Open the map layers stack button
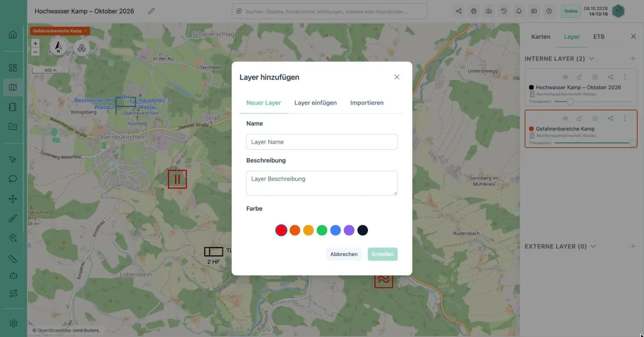The image size is (644, 337). (82, 48)
